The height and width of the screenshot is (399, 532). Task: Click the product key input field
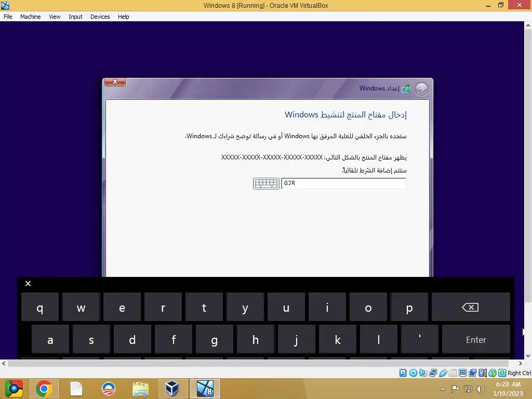click(x=344, y=183)
